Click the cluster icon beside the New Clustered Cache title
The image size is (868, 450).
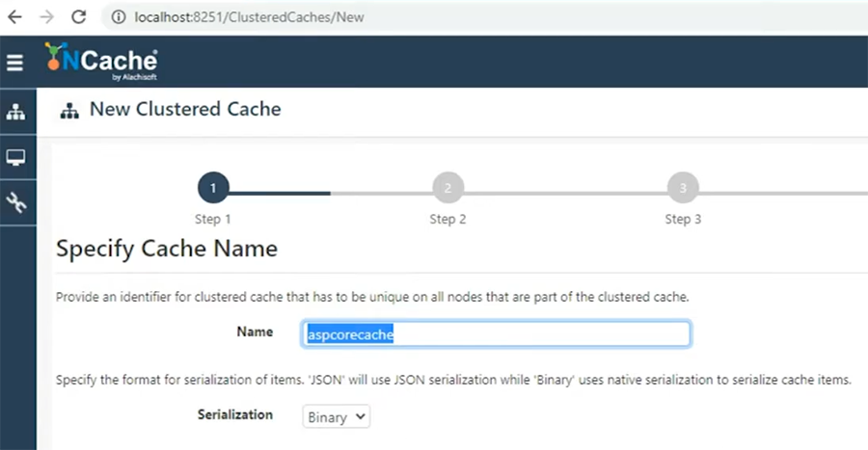click(69, 111)
